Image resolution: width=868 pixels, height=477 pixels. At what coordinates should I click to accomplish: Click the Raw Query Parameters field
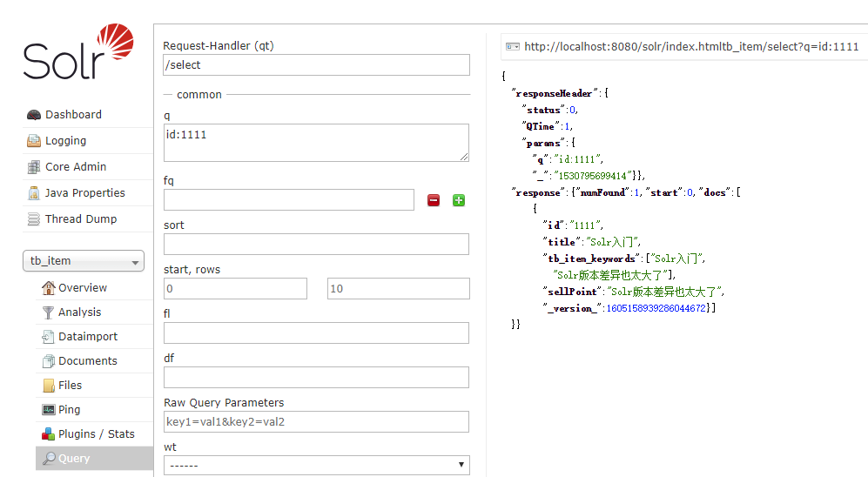pos(317,421)
